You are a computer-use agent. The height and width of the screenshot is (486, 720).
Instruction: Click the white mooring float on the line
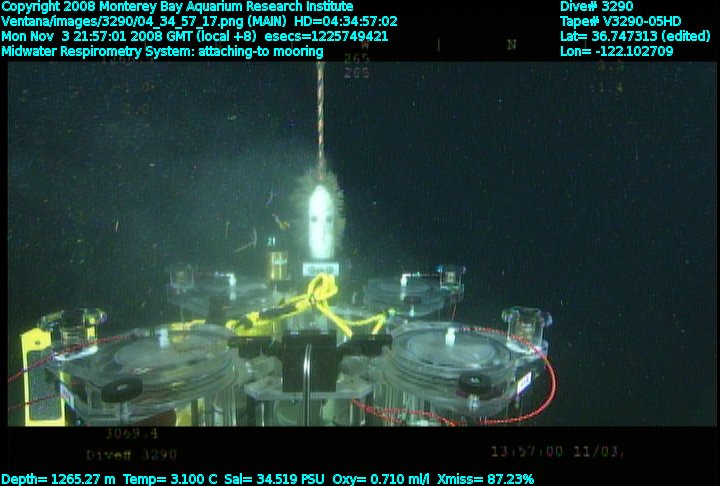point(321,222)
